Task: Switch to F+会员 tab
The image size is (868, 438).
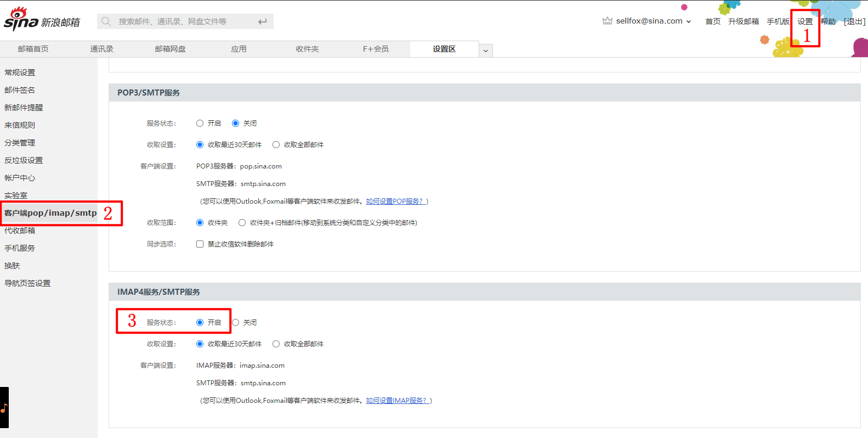Action: click(376, 49)
